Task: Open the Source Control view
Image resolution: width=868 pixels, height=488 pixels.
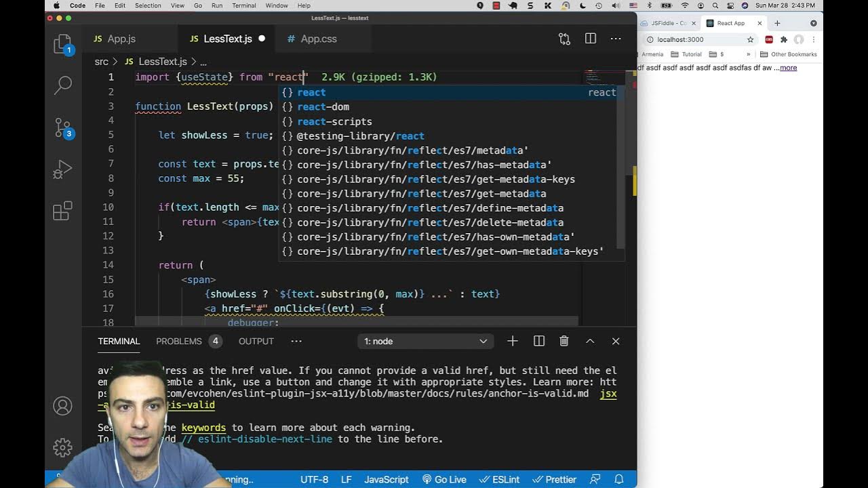Action: 62,127
